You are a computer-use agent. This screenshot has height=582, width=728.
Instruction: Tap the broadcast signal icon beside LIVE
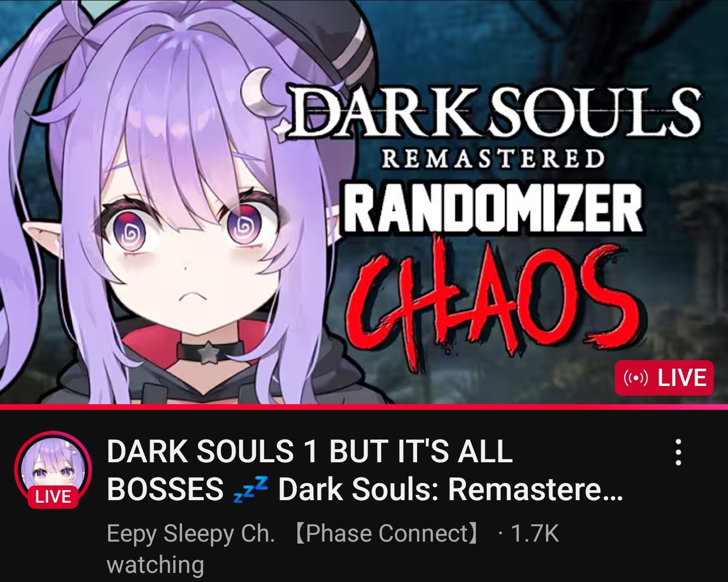pyautogui.click(x=635, y=378)
